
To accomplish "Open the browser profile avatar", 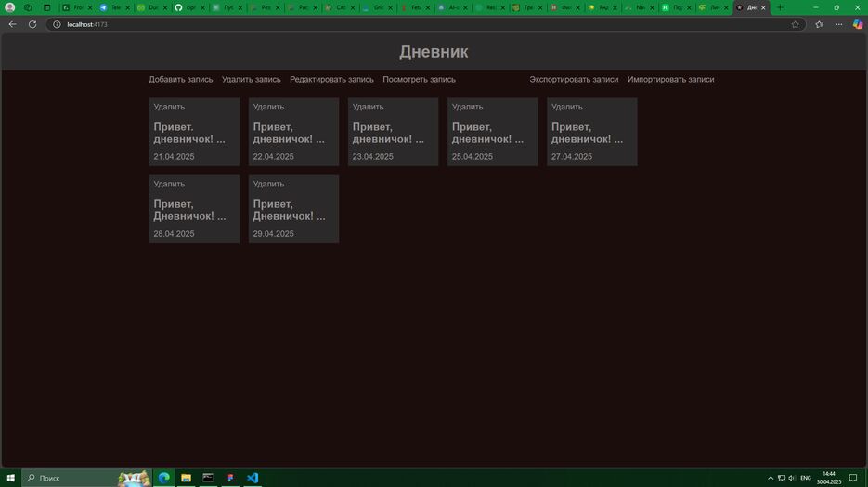I will 9,7.
